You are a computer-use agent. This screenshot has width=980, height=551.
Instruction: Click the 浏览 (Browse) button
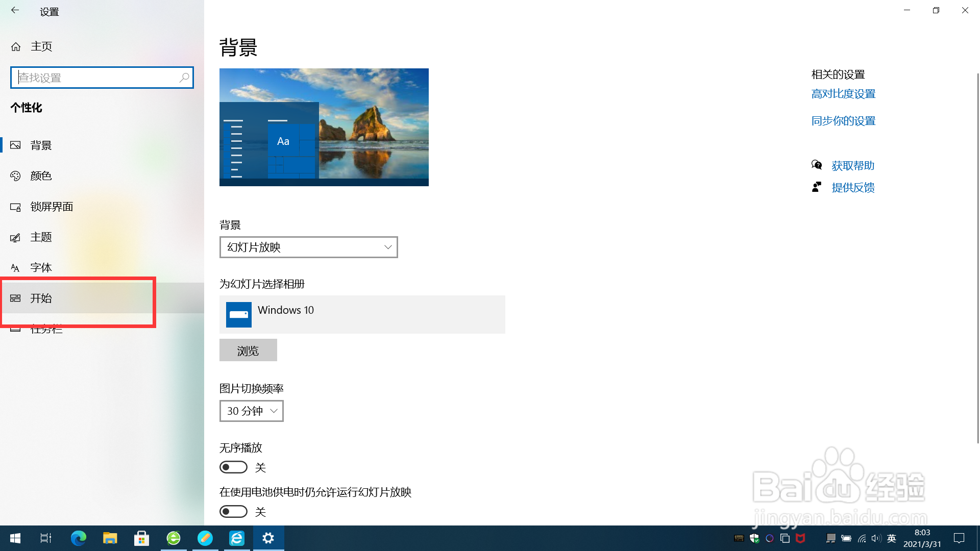[x=248, y=350]
